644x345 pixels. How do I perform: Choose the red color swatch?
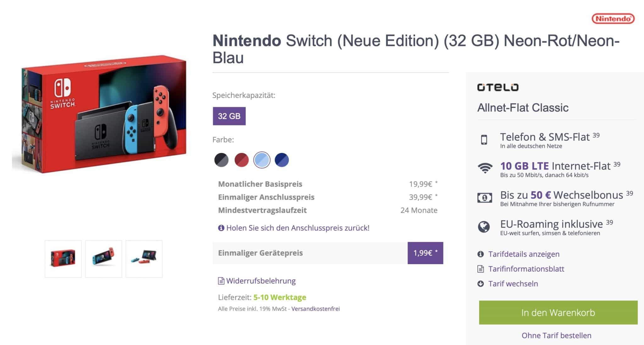coord(241,160)
